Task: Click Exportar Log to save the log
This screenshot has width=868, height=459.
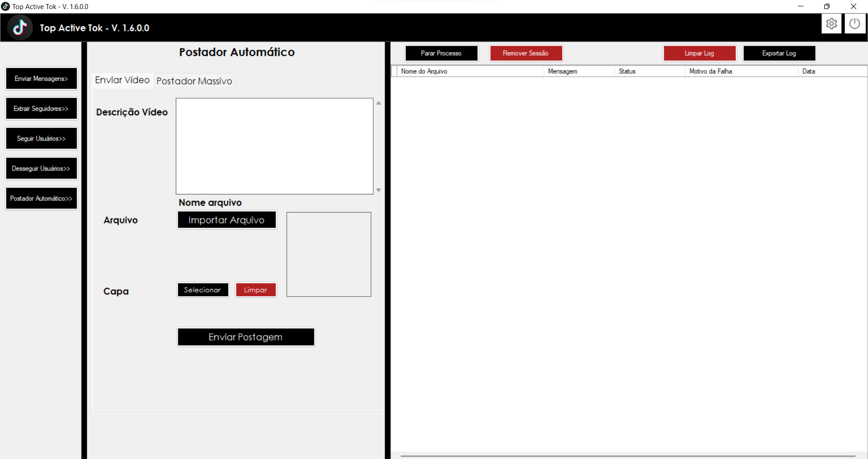Action: pos(779,53)
